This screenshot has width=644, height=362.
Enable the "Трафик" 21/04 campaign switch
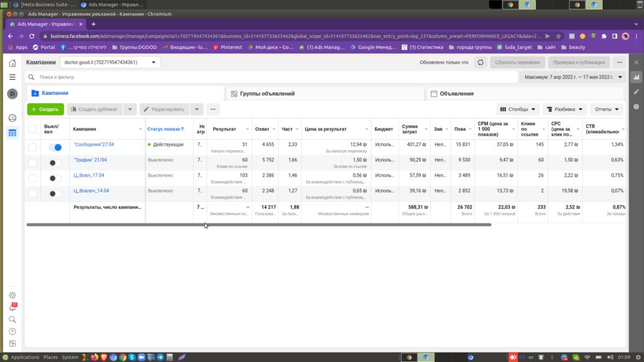point(55,163)
